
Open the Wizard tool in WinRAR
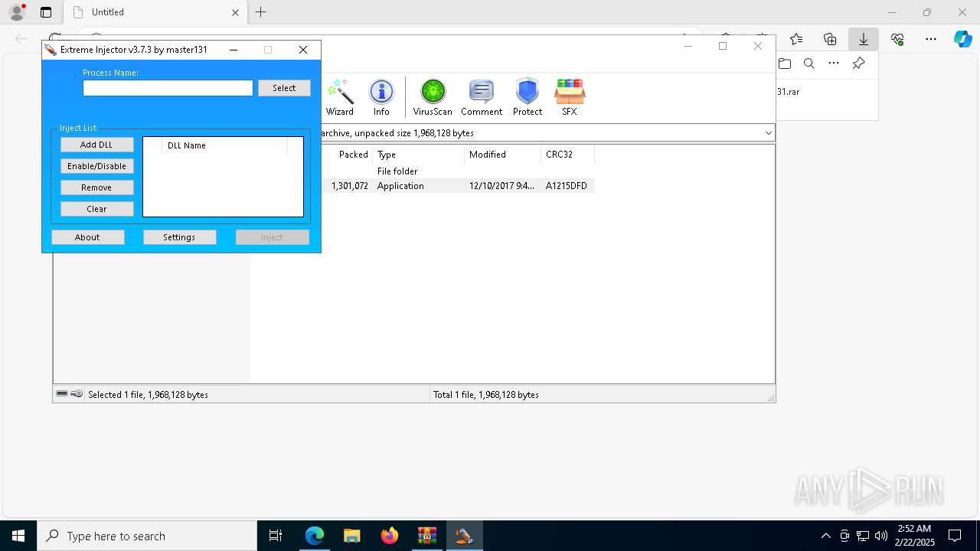[340, 96]
